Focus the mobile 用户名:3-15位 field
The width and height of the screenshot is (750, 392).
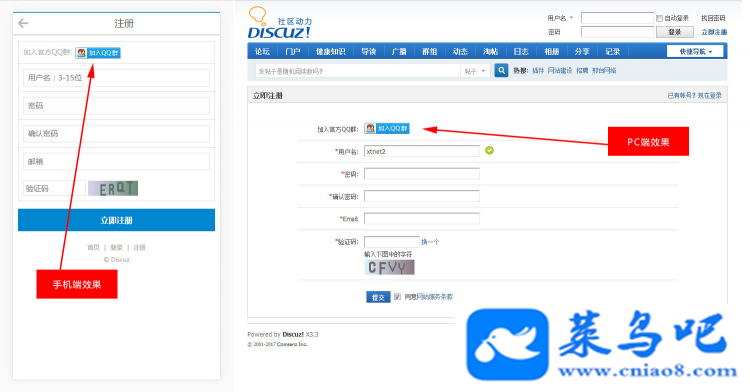click(x=116, y=78)
